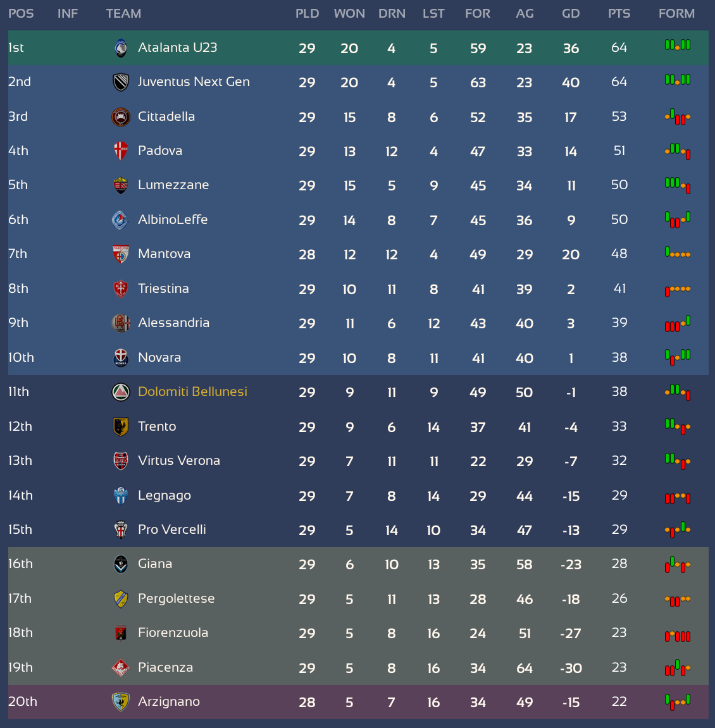Sort by the WON column header

[x=349, y=13]
